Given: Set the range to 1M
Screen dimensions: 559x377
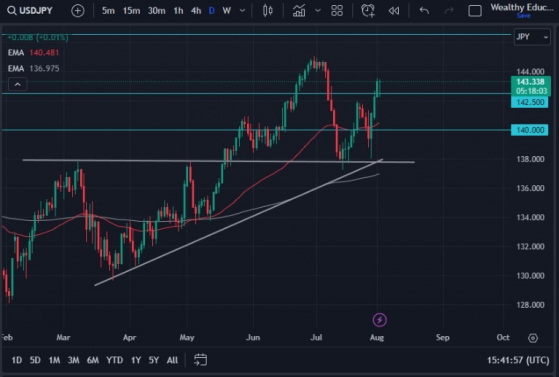Looking at the screenshot, I should 54,360.
